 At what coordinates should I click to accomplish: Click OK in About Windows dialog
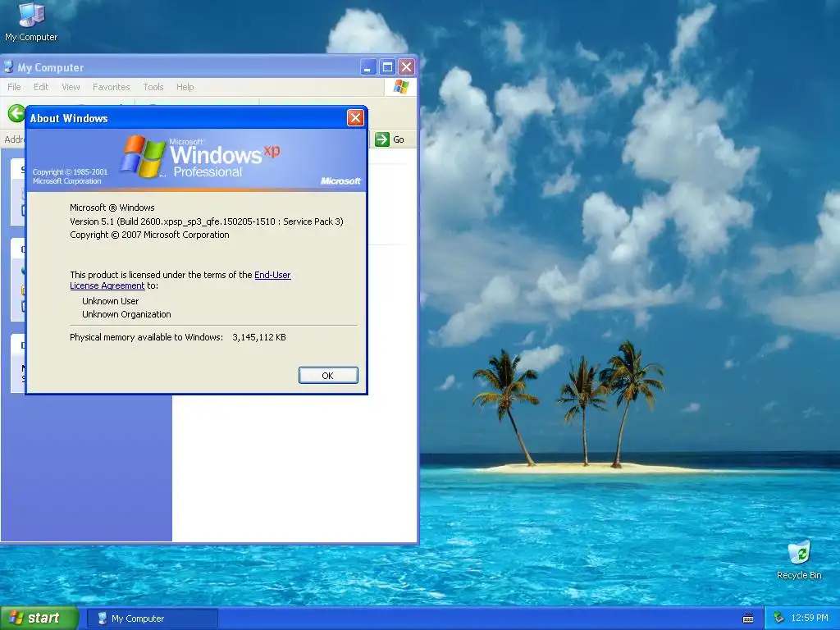click(328, 376)
